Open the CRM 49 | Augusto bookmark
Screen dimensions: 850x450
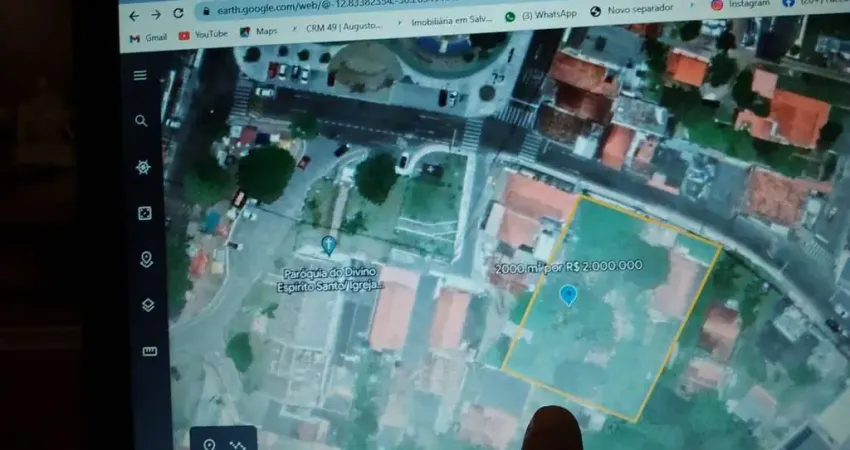337,27
